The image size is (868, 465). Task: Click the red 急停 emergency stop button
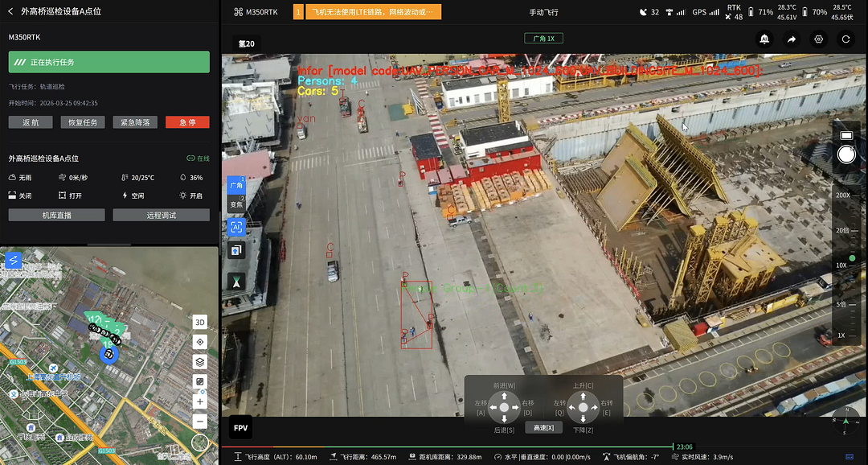(x=187, y=122)
